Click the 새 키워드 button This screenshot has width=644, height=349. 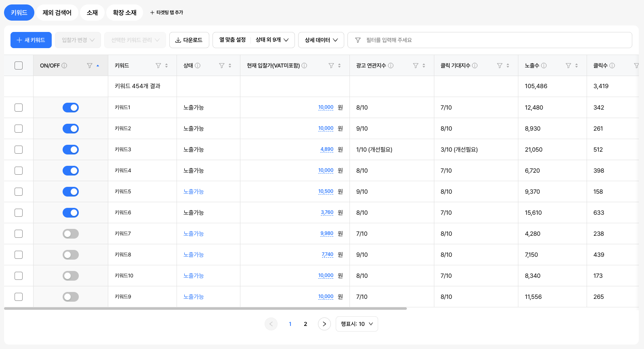tap(31, 40)
